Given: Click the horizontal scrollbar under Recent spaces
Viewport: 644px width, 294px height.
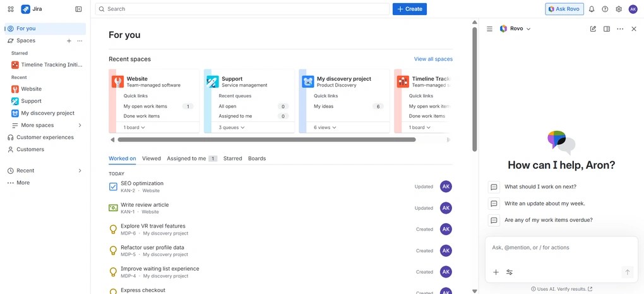Looking at the screenshot, I should 266,140.
